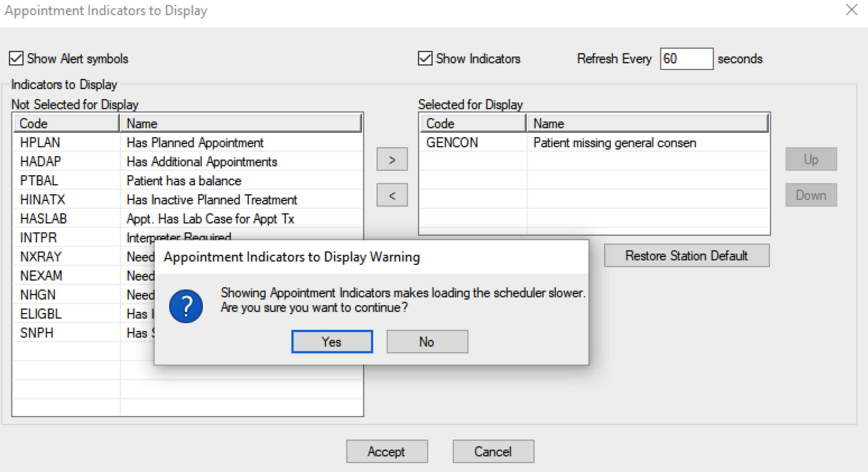Cancel the Appointment Indicators dialog
The height and width of the screenshot is (472, 868).
pos(493,451)
